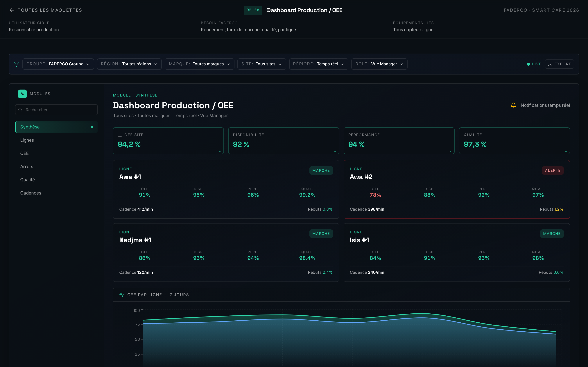Click the back arrow beside Toutes les maquettes
This screenshot has width=588, height=367.
click(12, 10)
